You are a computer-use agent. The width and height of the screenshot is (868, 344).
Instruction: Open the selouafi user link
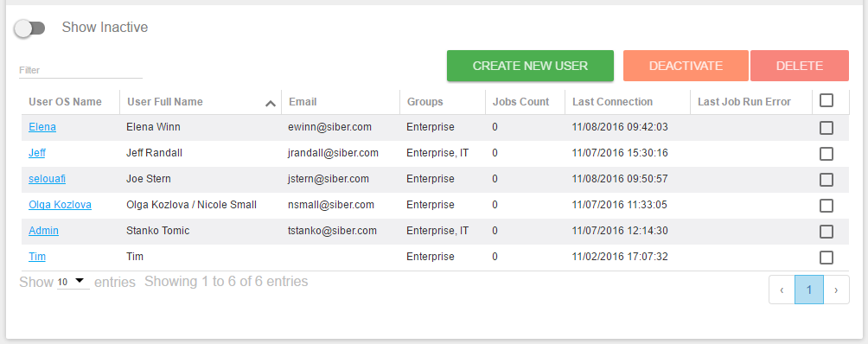[x=47, y=179]
